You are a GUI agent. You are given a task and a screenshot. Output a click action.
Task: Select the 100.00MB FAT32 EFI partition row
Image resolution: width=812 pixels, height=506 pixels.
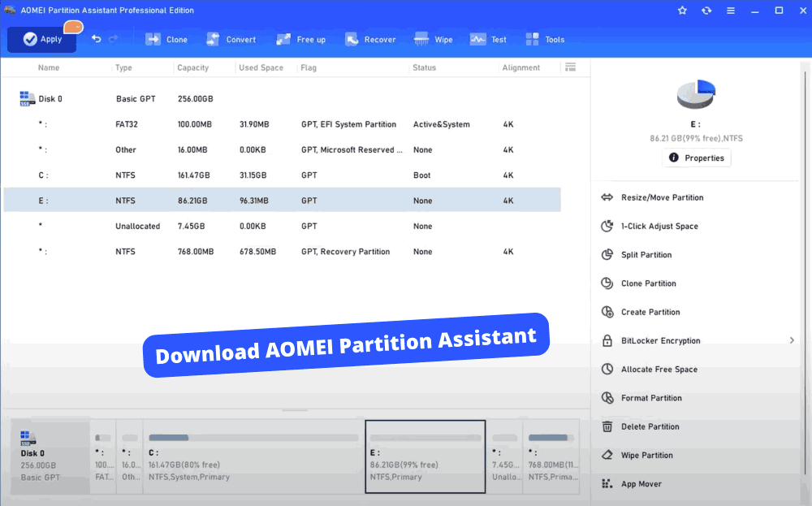pos(283,124)
